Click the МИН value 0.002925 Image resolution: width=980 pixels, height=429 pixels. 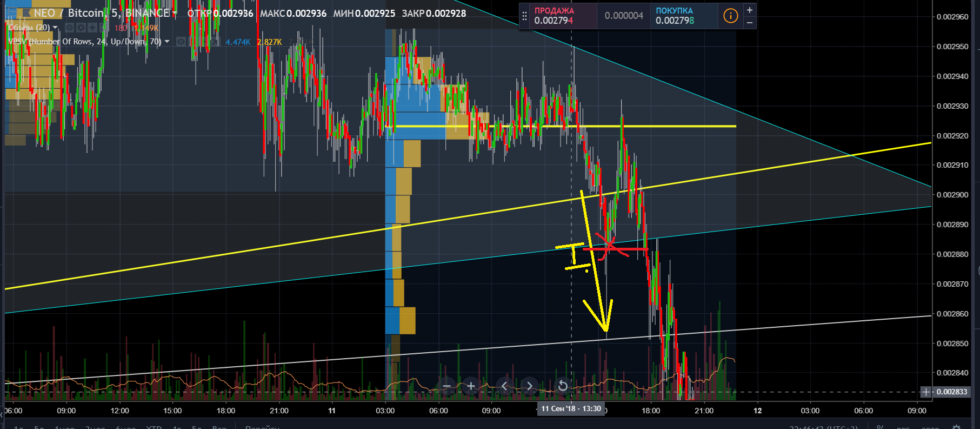[375, 13]
